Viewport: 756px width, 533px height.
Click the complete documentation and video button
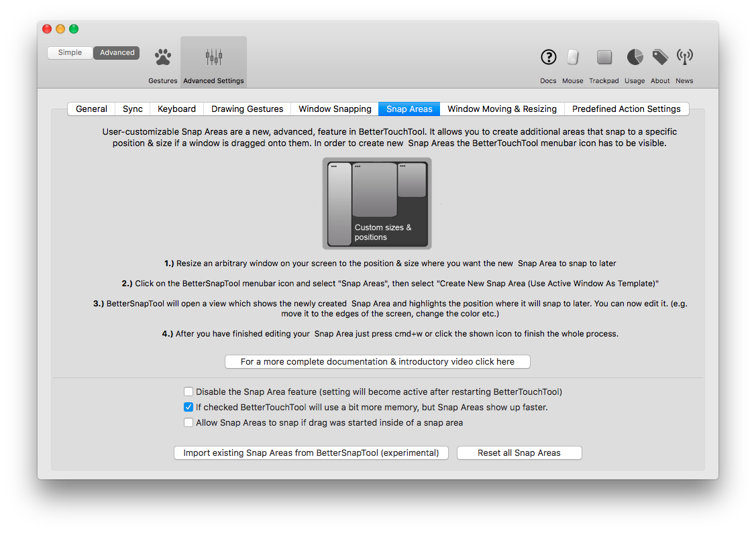(x=378, y=361)
